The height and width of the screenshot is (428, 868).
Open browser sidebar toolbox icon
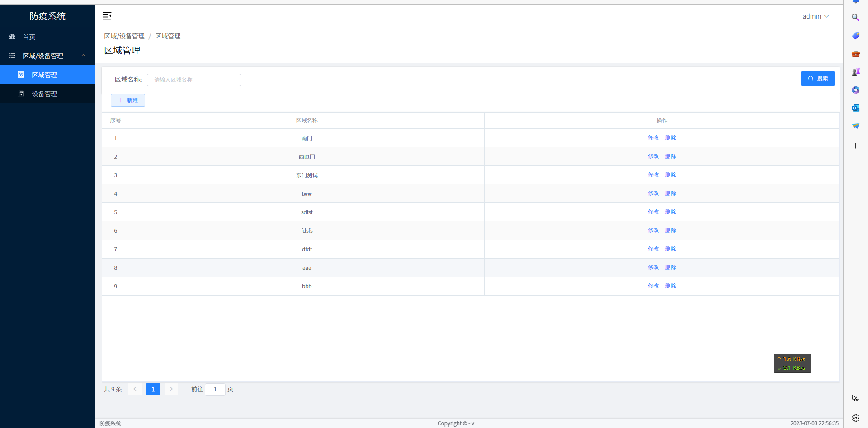[855, 54]
